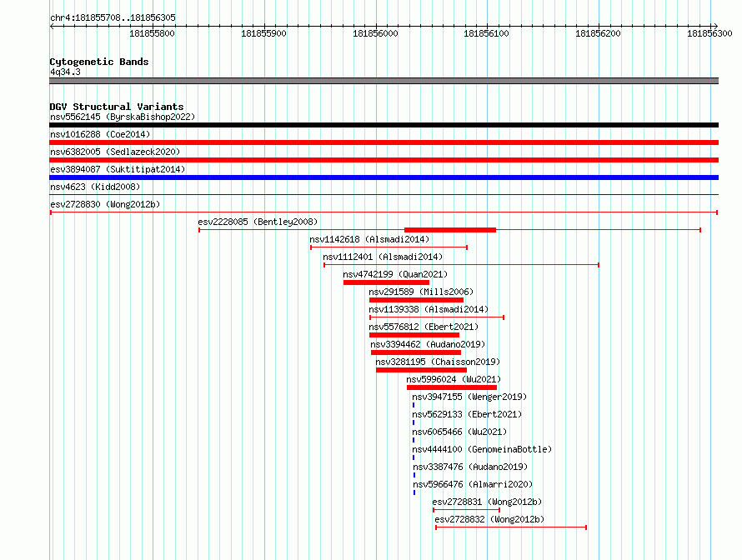This screenshot has width=742, height=560.
Task: Click the nsv1139338 thin red span
Action: (x=437, y=317)
